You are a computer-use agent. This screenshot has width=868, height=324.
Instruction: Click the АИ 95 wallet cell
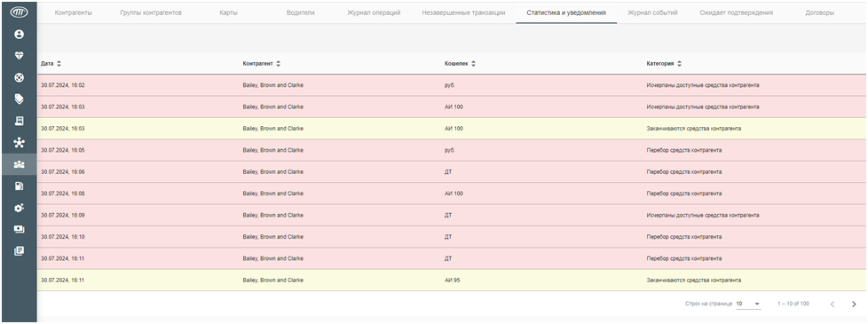click(x=453, y=281)
